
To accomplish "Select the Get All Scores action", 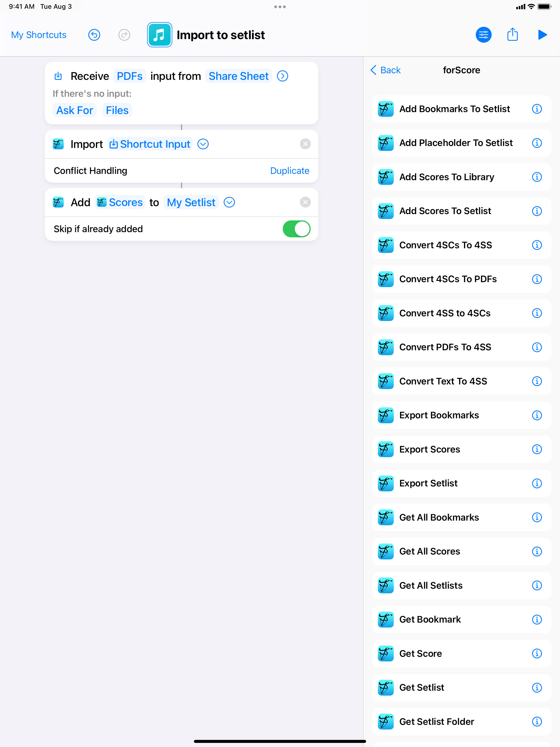I will tap(461, 552).
